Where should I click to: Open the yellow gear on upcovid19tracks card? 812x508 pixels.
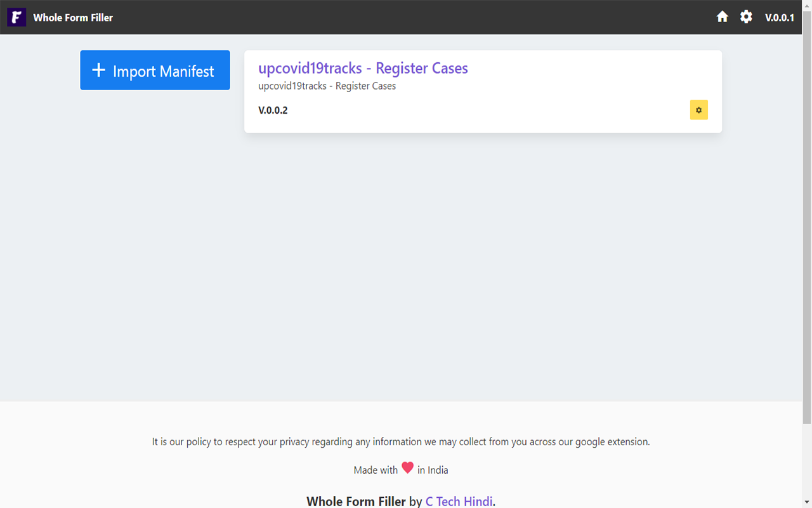698,110
